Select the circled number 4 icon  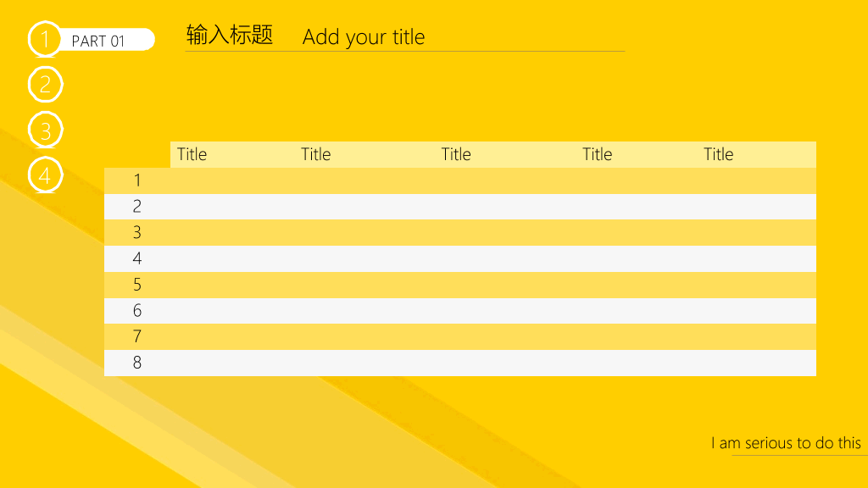click(x=45, y=175)
